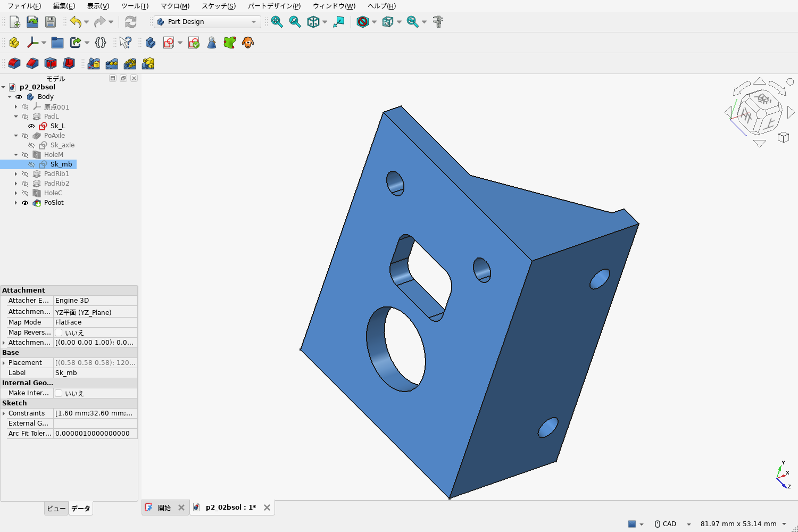Open the スケッチ(S) menu
This screenshot has width=798, height=532.
(219, 6)
